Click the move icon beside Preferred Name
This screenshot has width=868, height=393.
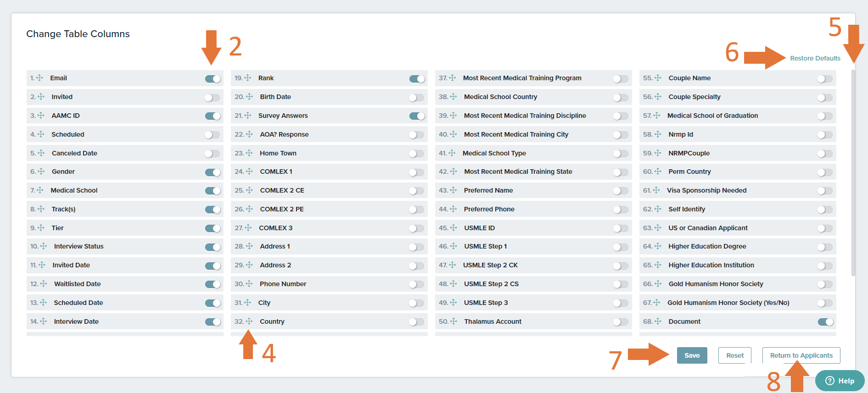(454, 190)
